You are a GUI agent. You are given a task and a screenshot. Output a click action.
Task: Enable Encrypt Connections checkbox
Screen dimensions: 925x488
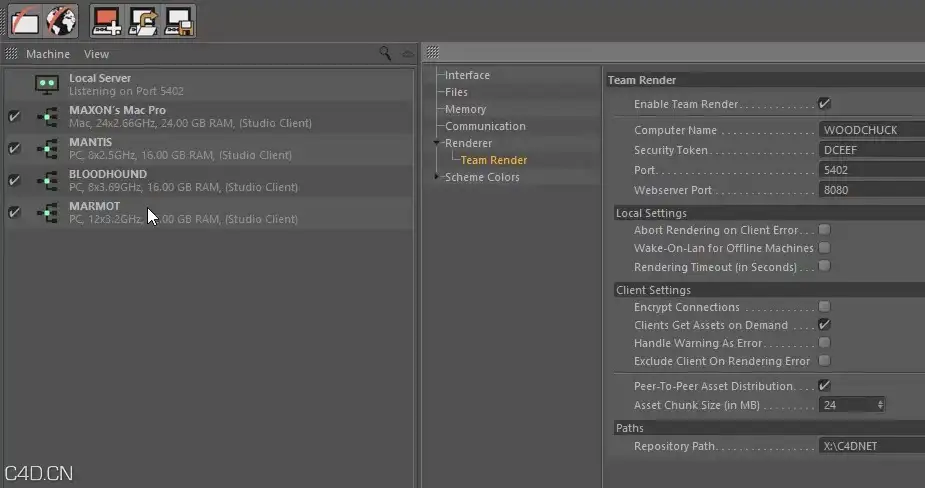824,306
